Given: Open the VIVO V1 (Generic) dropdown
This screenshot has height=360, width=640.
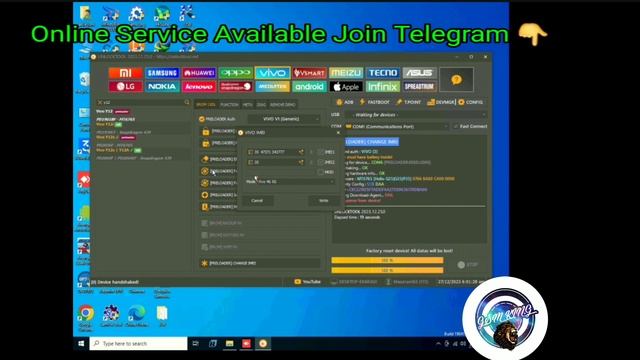Looking at the screenshot, I should coord(284,119).
